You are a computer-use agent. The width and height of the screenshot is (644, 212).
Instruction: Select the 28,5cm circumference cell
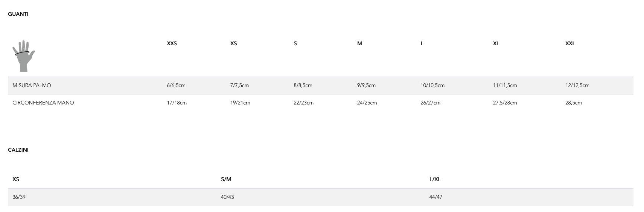[573, 103]
